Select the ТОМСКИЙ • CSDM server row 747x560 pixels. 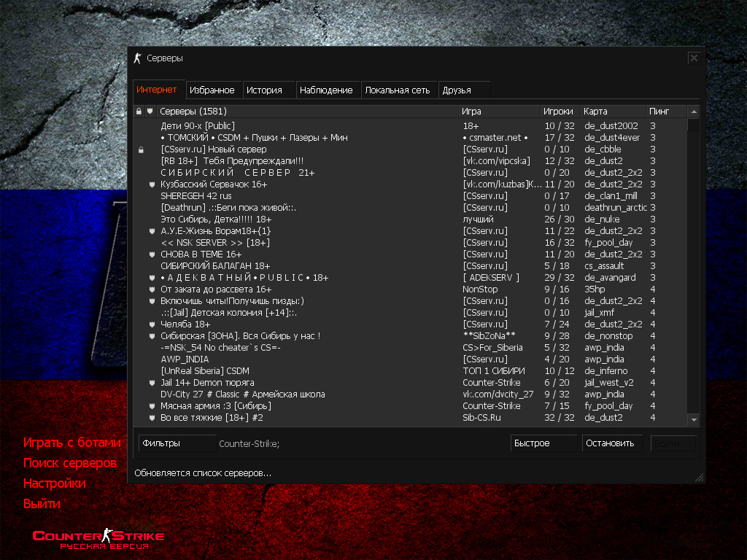pyautogui.click(x=411, y=138)
